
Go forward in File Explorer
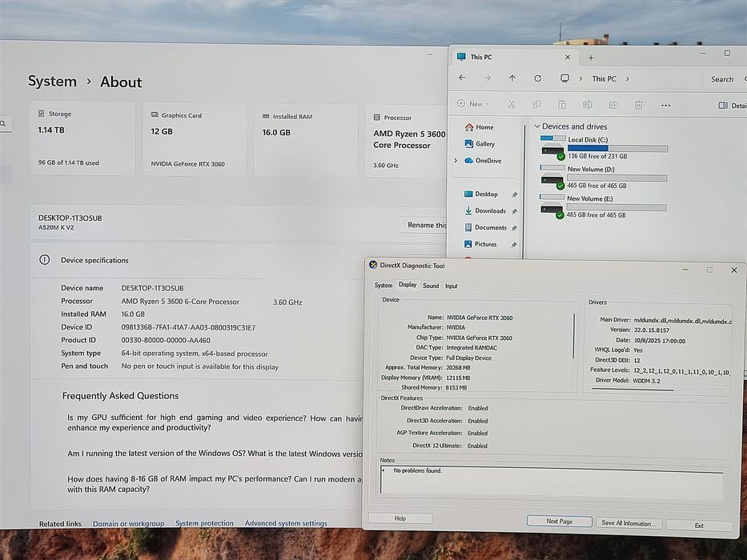[487, 78]
